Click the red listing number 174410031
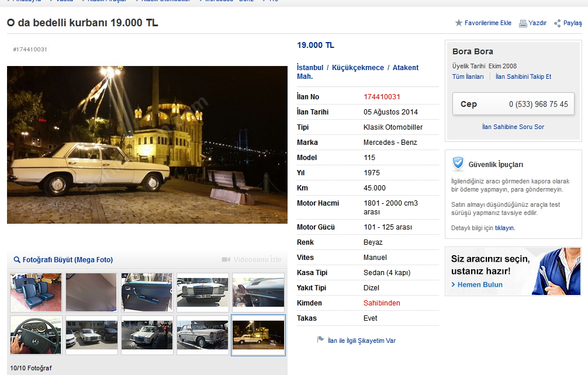The width and height of the screenshot is (588, 375). [x=381, y=96]
